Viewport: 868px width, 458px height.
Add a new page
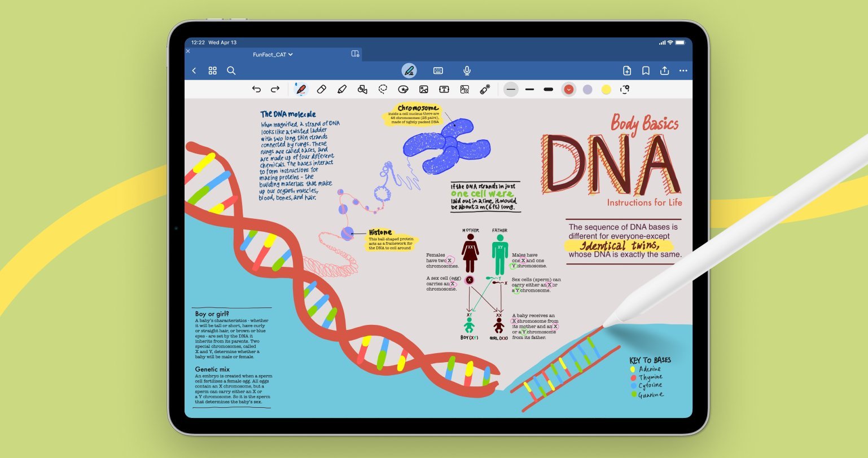pyautogui.click(x=627, y=71)
